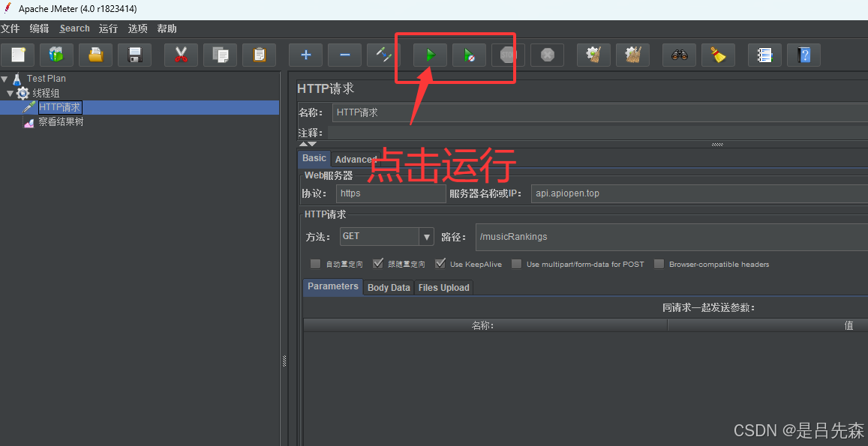Switch to the Body Data tab

(389, 287)
